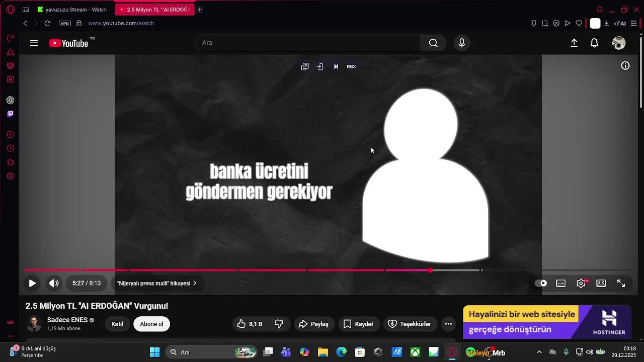Open Opera ad blocker shield icon

click(x=556, y=23)
